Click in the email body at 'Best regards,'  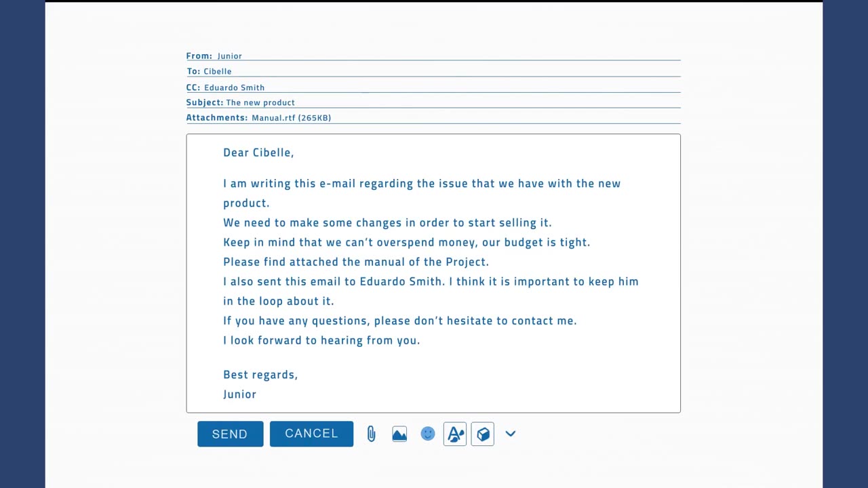pos(260,375)
